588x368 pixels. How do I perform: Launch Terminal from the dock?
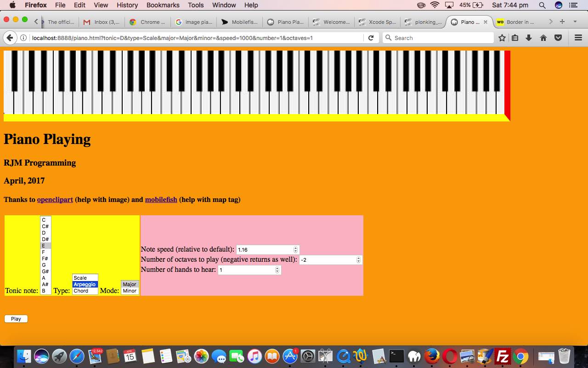[396, 356]
